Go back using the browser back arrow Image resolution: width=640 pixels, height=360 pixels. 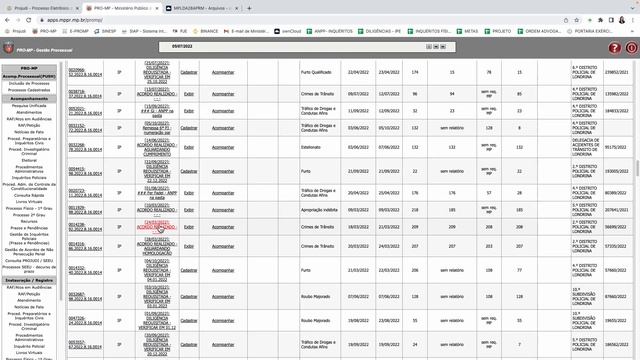[x=7, y=20]
